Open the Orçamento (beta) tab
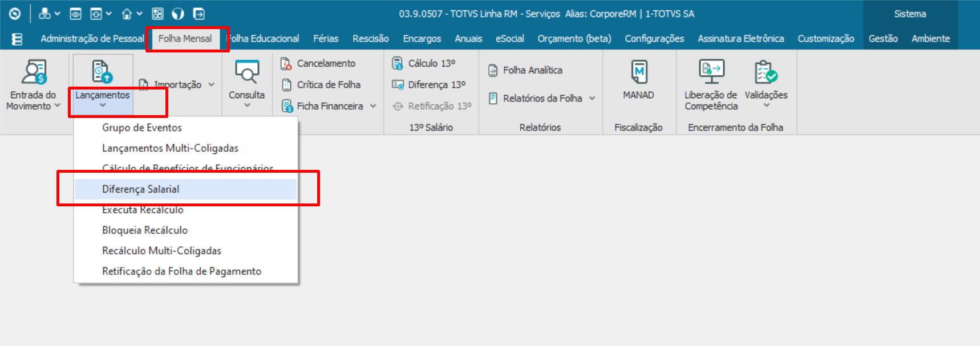The width and height of the screenshot is (980, 346). pos(574,39)
